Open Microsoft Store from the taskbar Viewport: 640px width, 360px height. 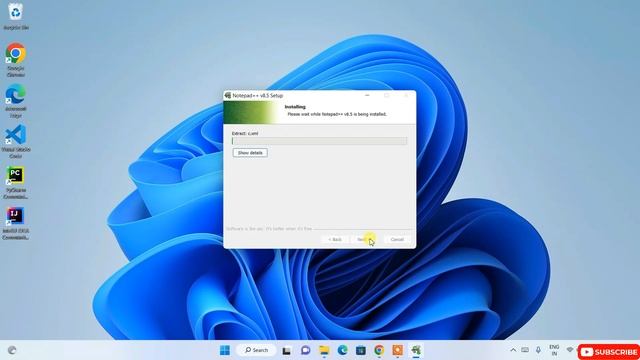point(361,350)
